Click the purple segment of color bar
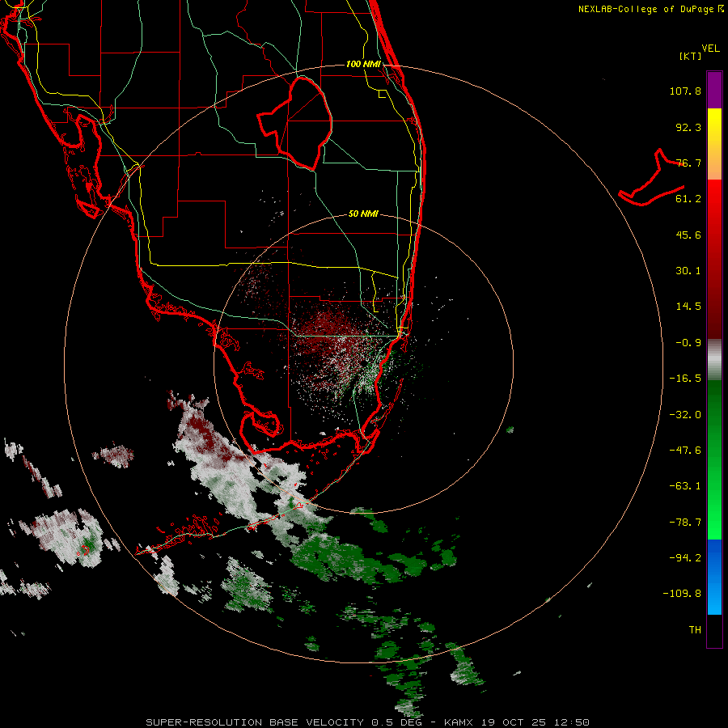Screen dimensions: 728x728 tap(714, 90)
